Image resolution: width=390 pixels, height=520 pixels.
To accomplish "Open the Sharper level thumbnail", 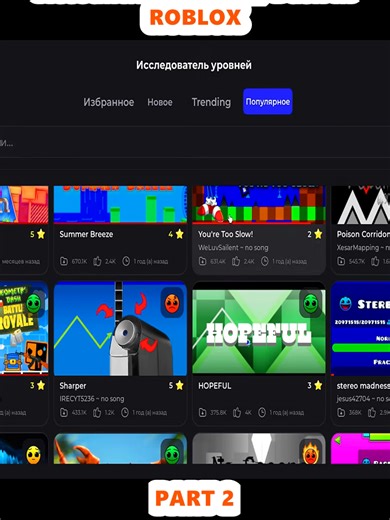I will coord(120,329).
